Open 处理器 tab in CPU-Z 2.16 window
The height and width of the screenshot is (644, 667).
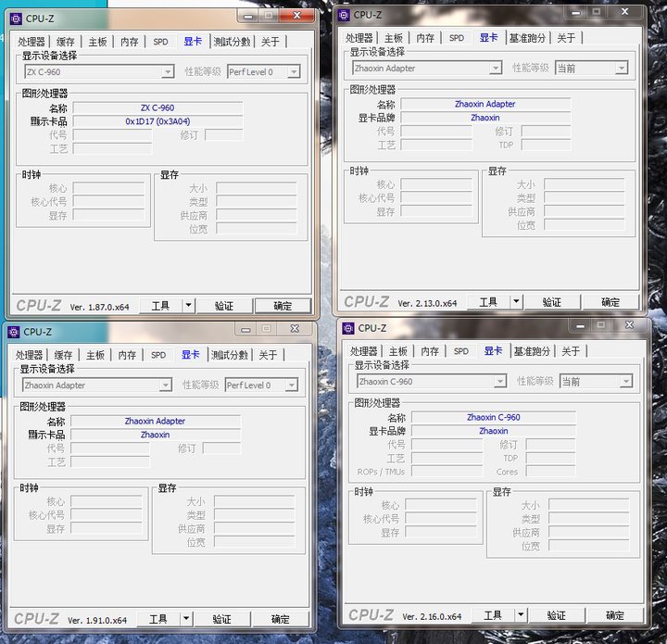pos(364,351)
